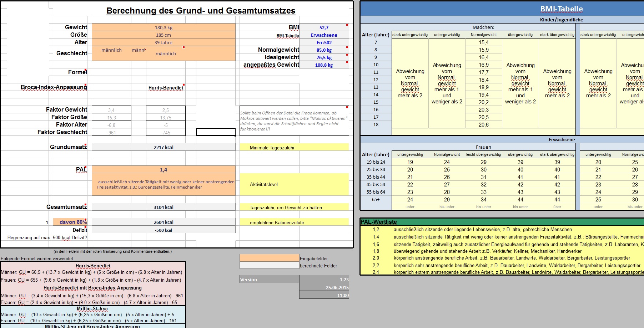
Task: Click the Gesamtumsatz result 3104 kcal
Action: click(x=163, y=207)
